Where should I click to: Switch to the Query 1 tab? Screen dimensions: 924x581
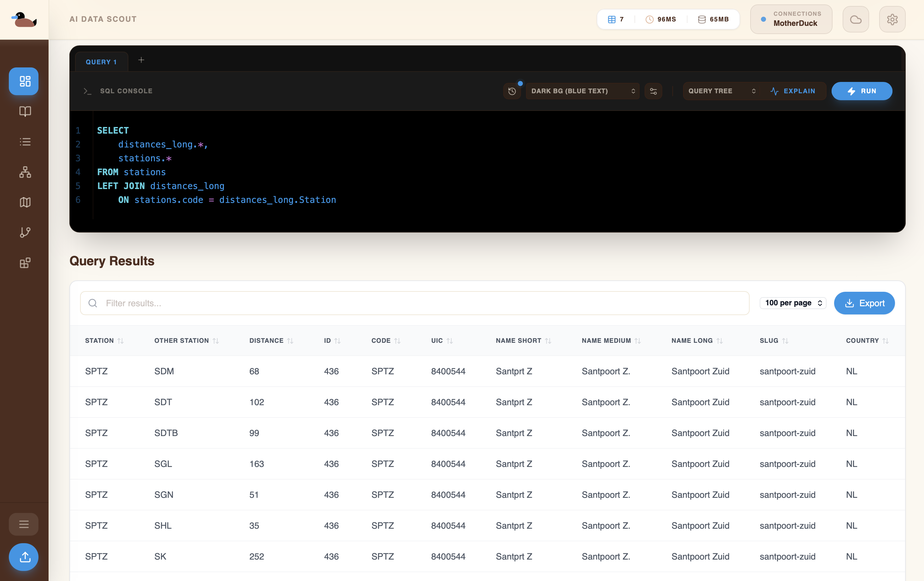[101, 61]
